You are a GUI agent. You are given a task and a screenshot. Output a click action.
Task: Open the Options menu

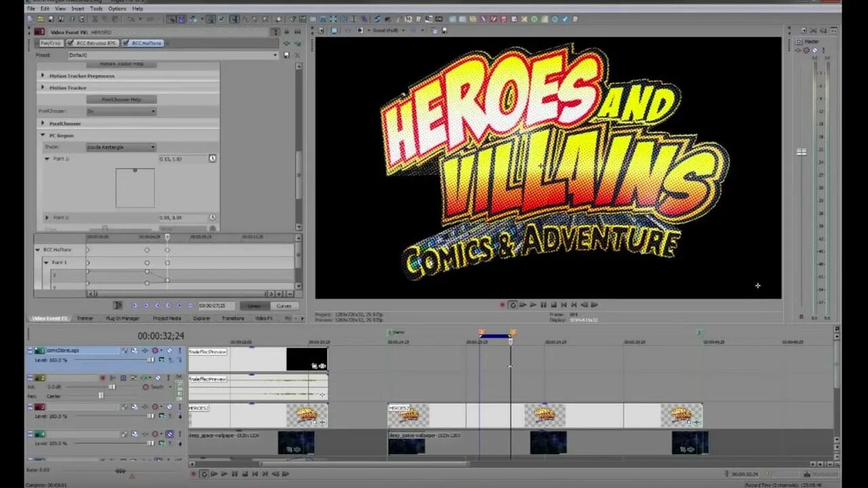(117, 9)
